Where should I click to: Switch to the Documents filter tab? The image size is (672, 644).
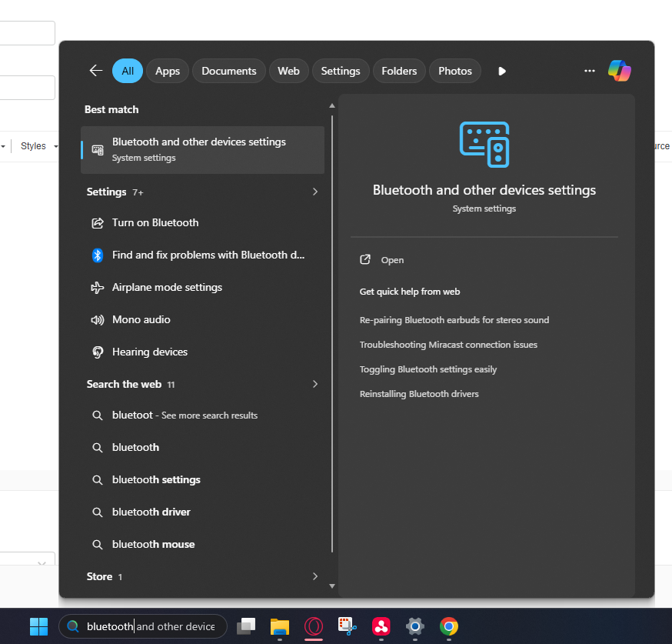click(x=229, y=71)
